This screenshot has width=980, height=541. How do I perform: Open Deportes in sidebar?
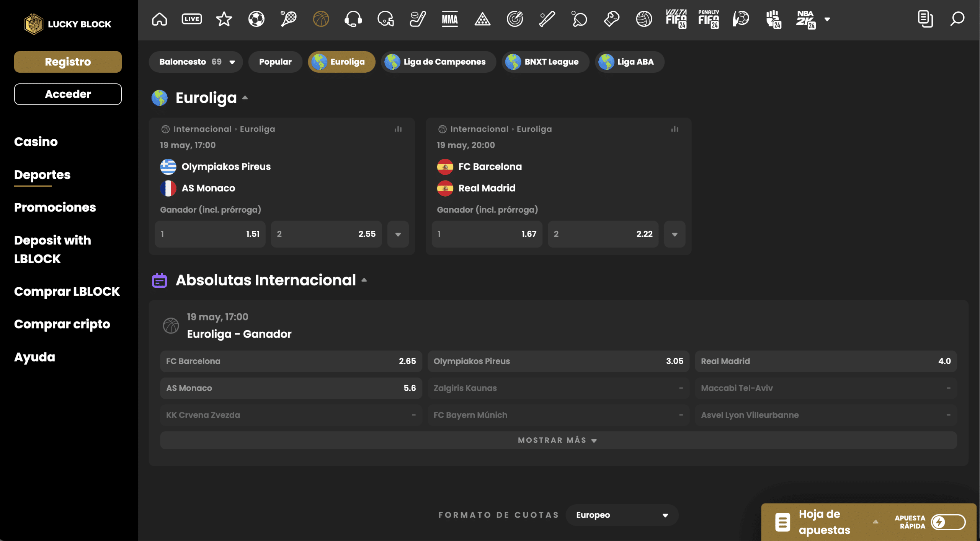pos(42,174)
